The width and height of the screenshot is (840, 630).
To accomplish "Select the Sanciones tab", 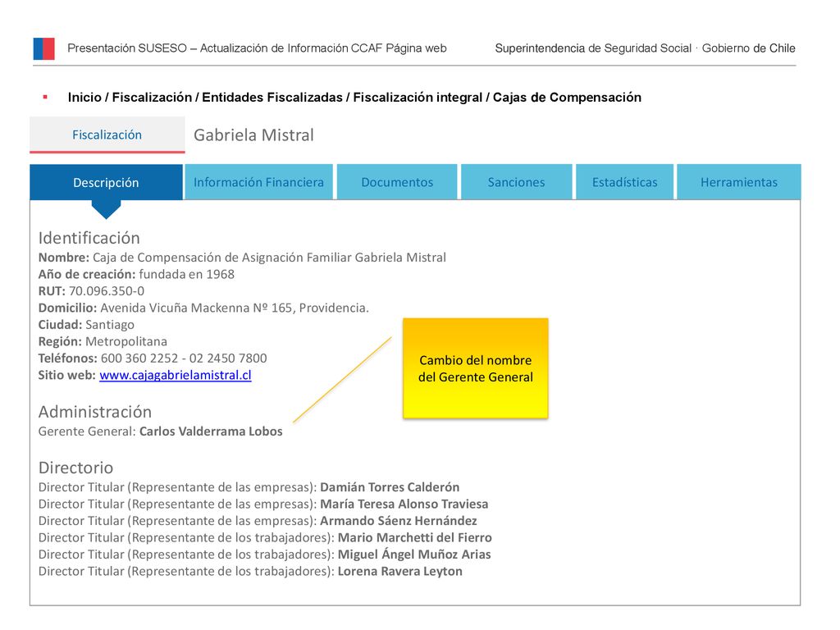I will [517, 182].
